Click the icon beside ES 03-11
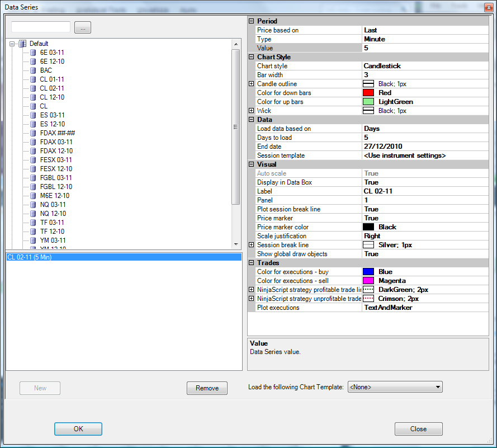Viewport: 497px width, 448px height. coord(33,115)
